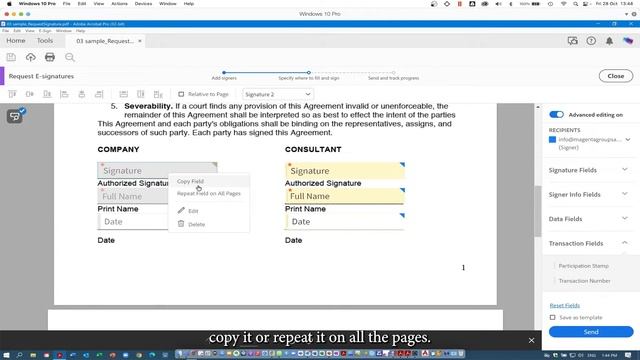
Task: Open the macOS Actions menu
Action: coord(120,4)
